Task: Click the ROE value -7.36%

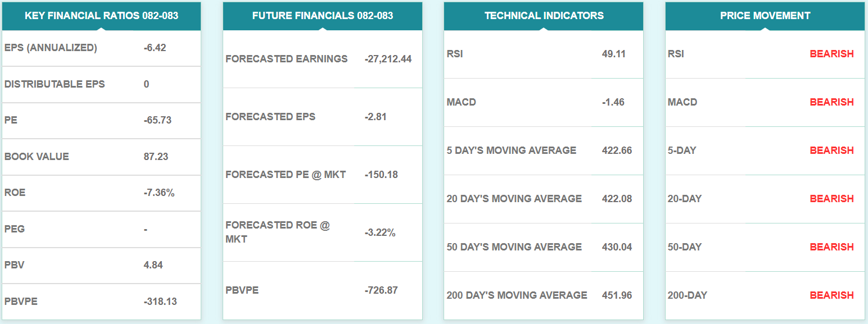Action: [x=159, y=193]
